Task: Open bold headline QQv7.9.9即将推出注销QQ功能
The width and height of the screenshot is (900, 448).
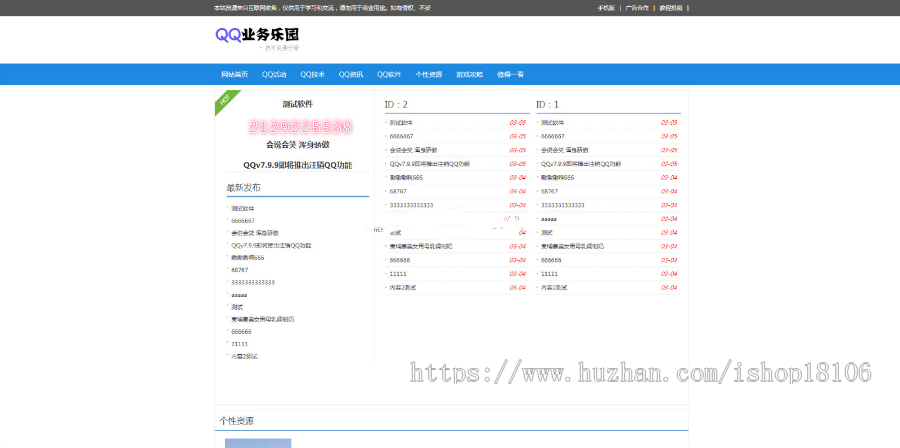Action: point(297,165)
